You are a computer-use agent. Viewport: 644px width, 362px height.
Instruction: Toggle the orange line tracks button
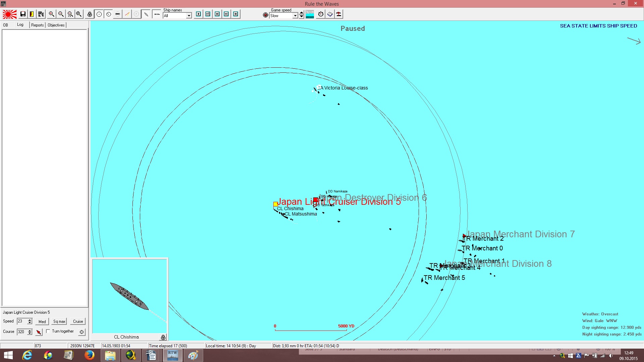[127, 14]
